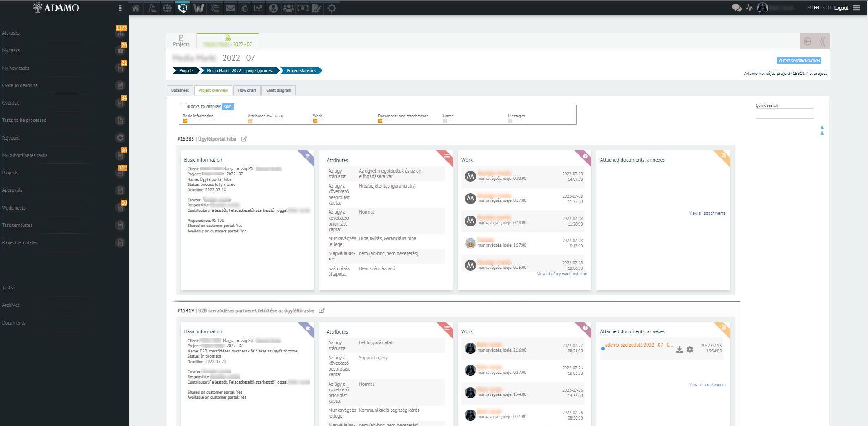Click the phone-with-clock tasks icon
868x426 pixels.
tap(183, 8)
